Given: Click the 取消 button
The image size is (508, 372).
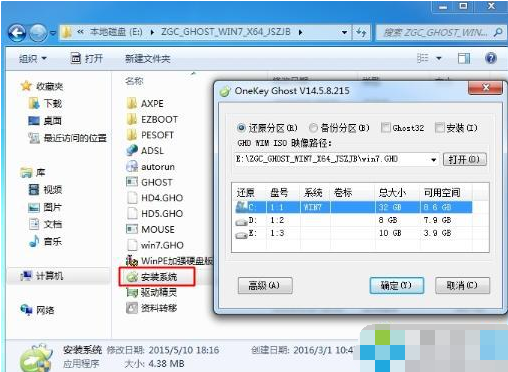Looking at the screenshot, I should point(462,286).
